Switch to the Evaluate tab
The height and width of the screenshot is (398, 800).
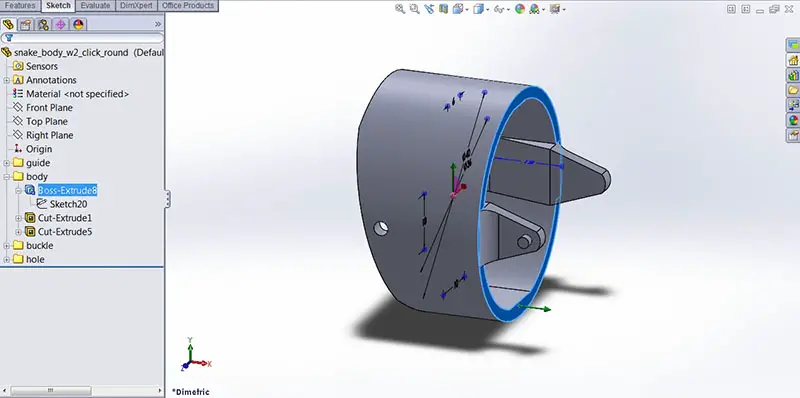pos(95,6)
